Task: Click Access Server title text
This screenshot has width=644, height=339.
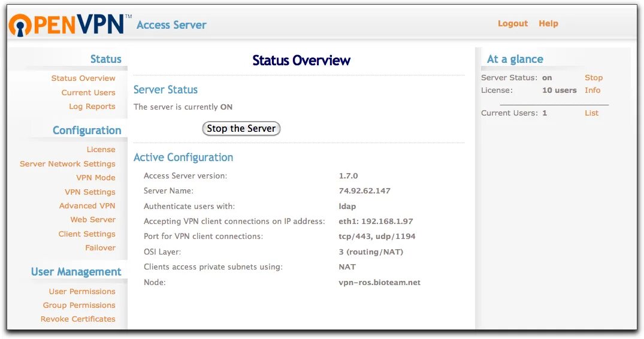Action: (x=171, y=25)
